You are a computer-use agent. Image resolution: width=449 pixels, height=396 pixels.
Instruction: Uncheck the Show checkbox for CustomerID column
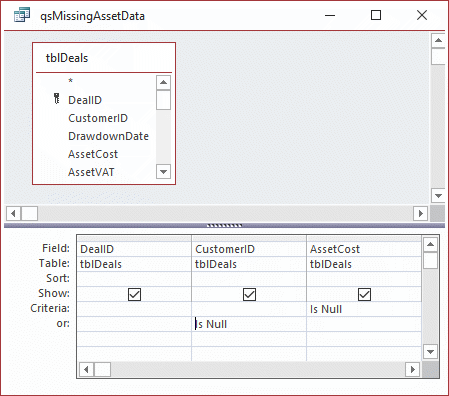coord(249,294)
